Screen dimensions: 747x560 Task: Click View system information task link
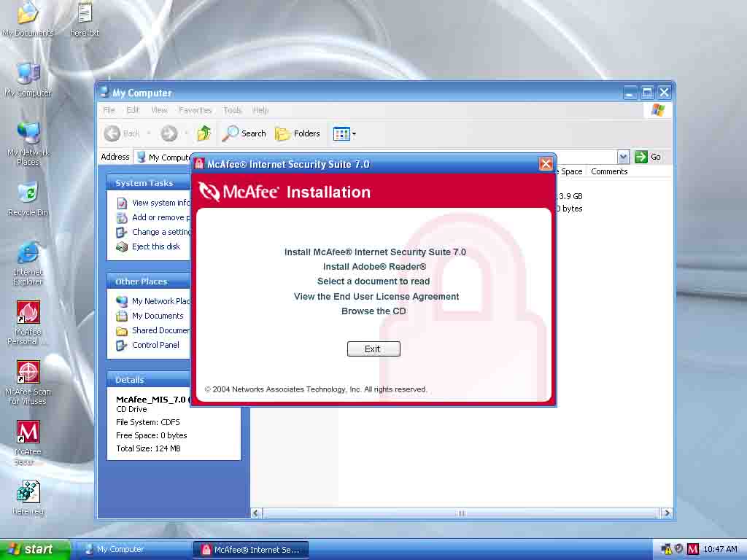click(153, 203)
